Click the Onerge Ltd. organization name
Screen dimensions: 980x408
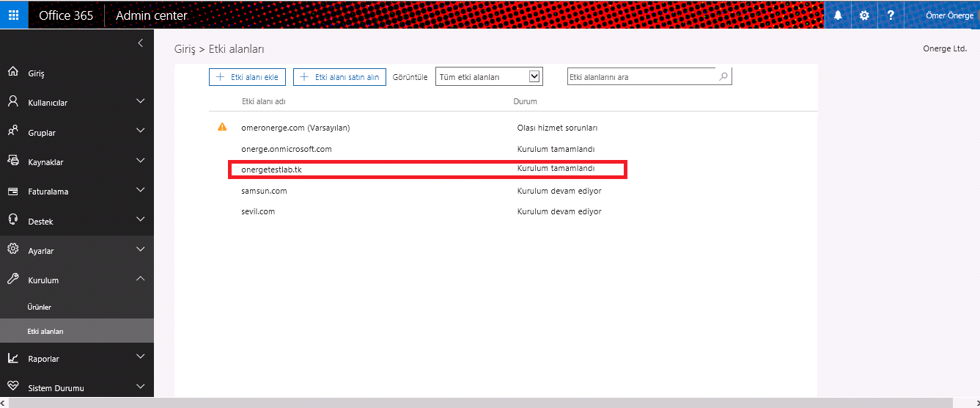pos(944,49)
